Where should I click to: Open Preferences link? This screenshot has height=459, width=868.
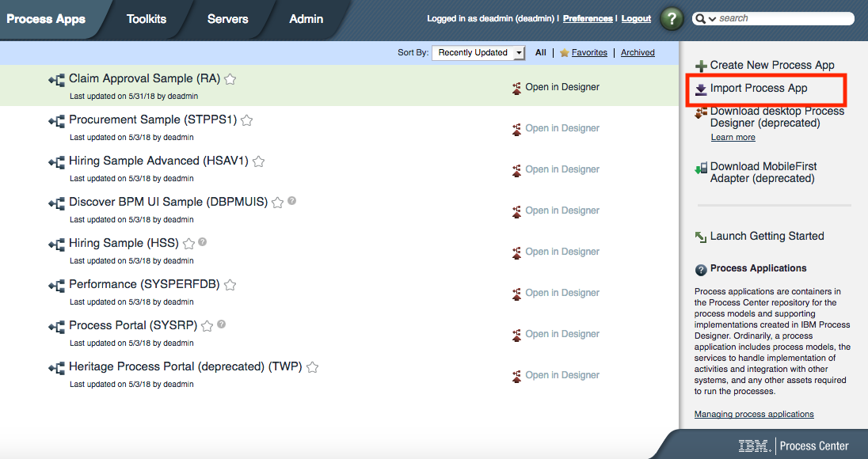tap(588, 18)
